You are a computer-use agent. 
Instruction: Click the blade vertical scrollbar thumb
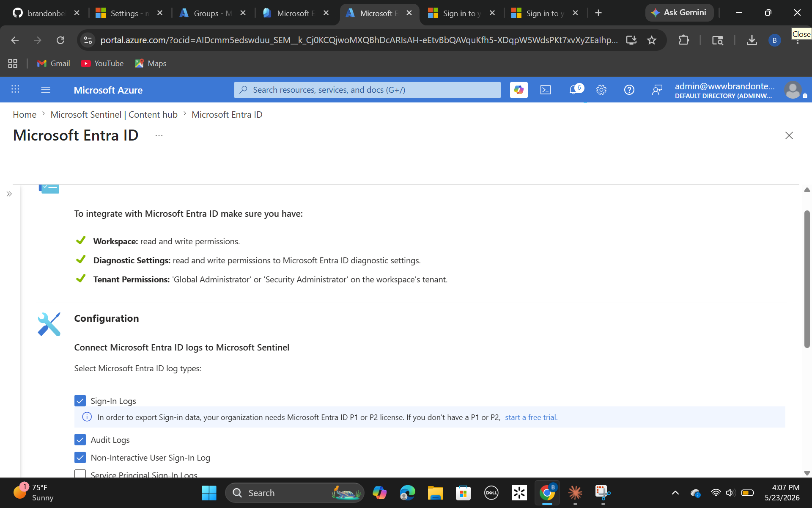(807, 279)
